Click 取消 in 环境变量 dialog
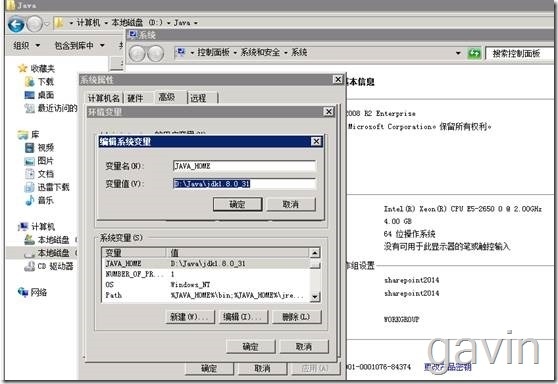 tap(304, 346)
